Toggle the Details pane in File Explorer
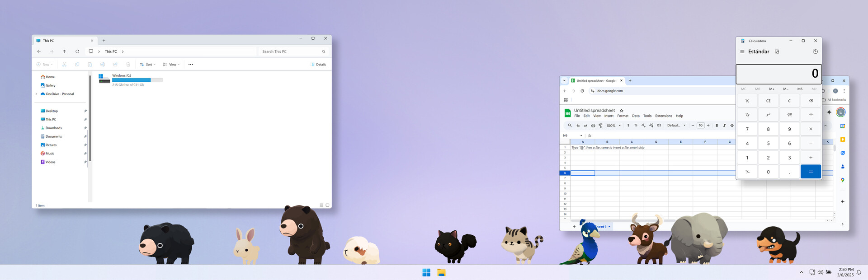 (318, 65)
